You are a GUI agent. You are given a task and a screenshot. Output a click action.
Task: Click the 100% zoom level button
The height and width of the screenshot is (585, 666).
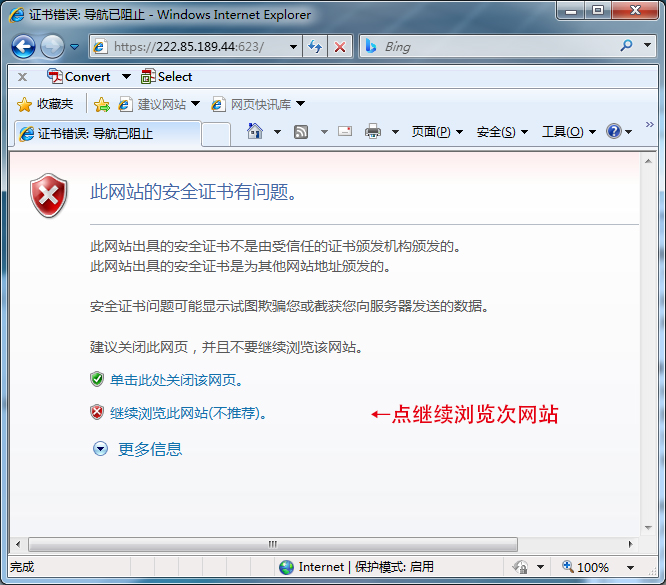(585, 567)
